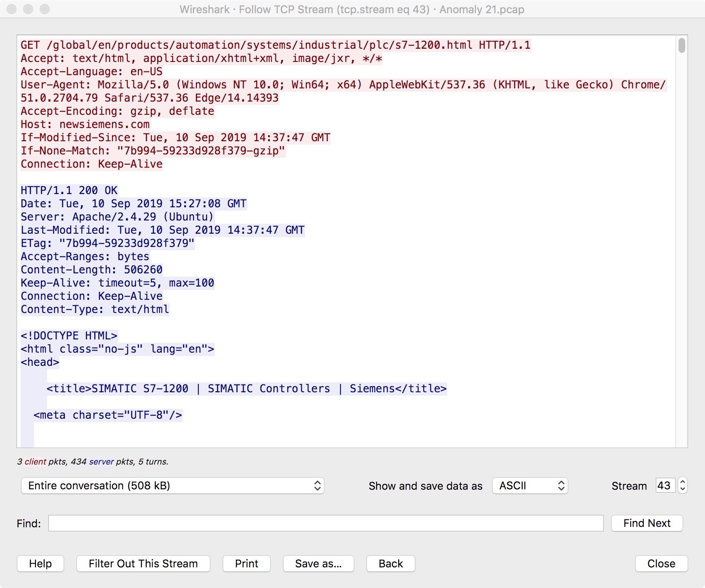Click the If-None-Match header line

click(x=153, y=151)
